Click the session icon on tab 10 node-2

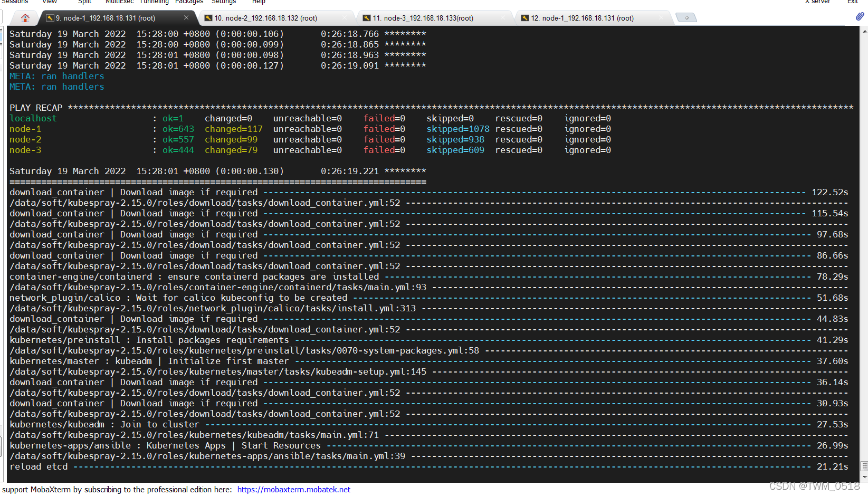pyautogui.click(x=208, y=18)
